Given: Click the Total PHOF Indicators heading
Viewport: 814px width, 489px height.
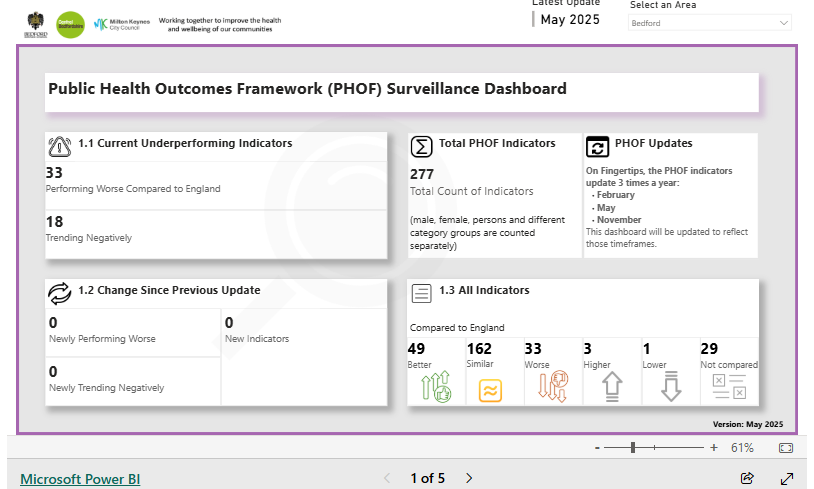Looking at the screenshot, I should coord(497,143).
